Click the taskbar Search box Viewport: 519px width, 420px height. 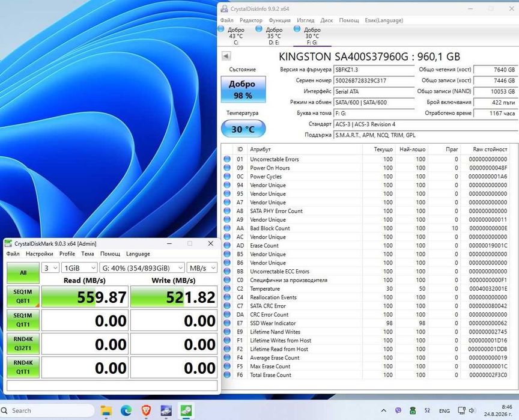47,411
